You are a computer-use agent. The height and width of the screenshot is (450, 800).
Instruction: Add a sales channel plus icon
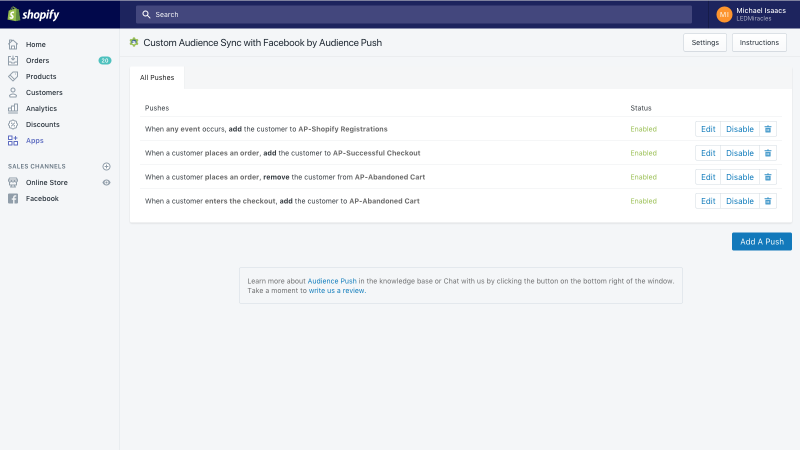pyautogui.click(x=106, y=166)
